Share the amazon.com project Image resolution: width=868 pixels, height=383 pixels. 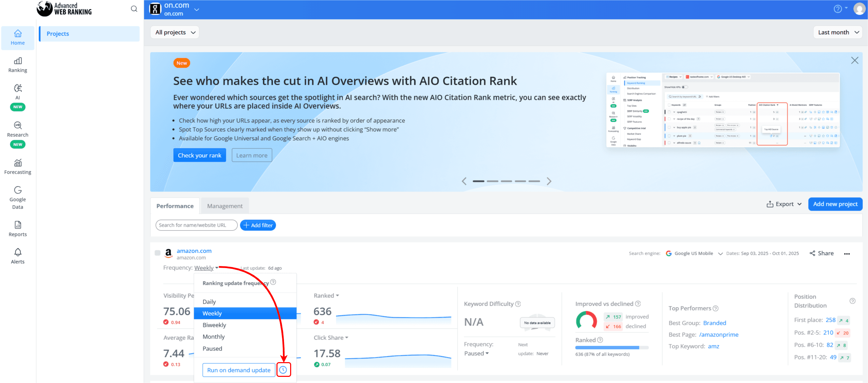coord(822,253)
